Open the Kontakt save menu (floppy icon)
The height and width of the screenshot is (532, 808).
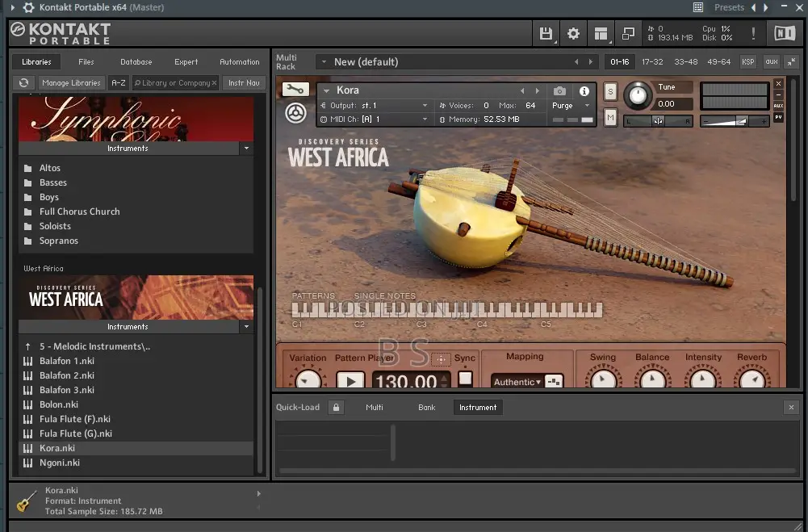click(546, 34)
